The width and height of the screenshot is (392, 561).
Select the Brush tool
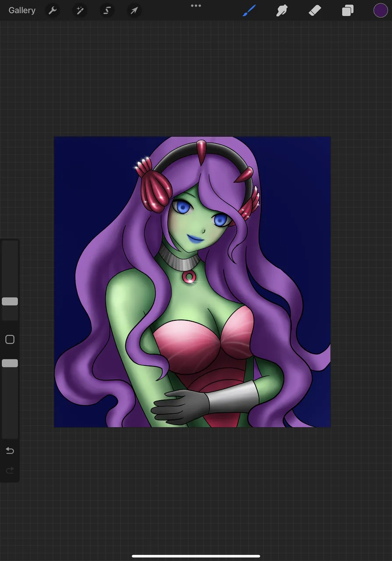(249, 11)
